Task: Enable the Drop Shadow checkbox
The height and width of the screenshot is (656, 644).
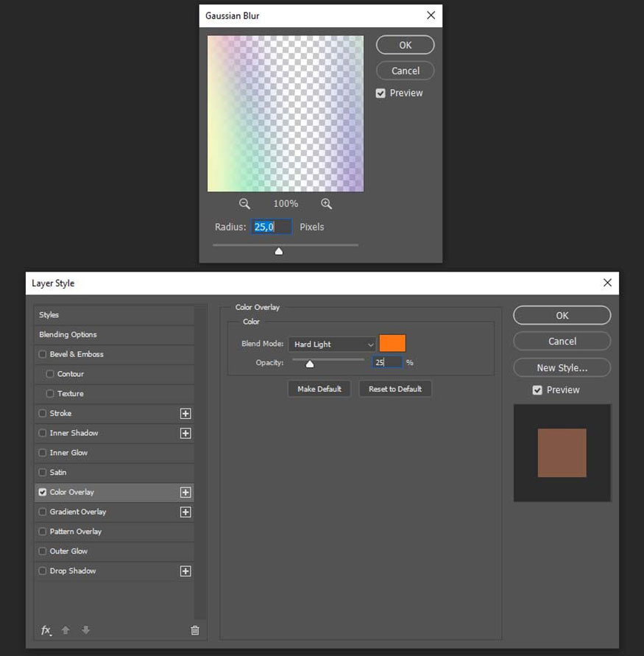Action: pos(42,571)
